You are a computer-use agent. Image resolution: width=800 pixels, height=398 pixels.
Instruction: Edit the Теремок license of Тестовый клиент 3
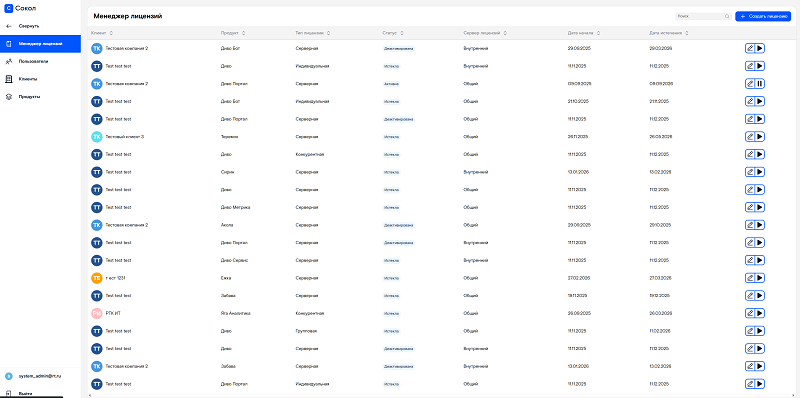749,137
